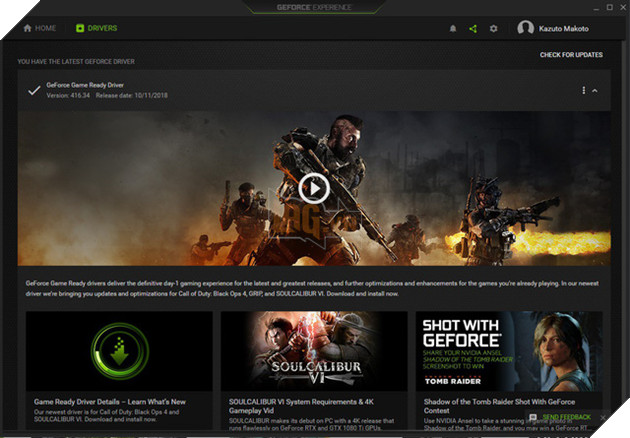
Task: Click the three-dot driver options menu
Action: click(x=584, y=91)
